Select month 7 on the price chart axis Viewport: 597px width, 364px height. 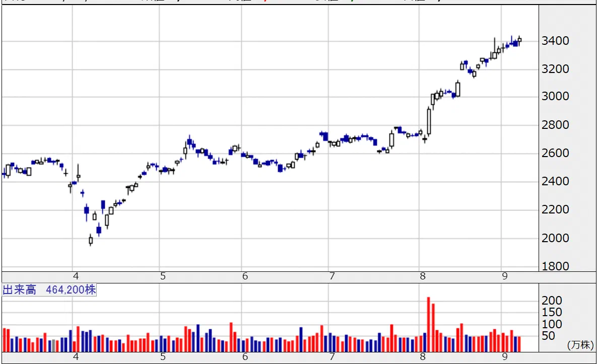coord(332,276)
